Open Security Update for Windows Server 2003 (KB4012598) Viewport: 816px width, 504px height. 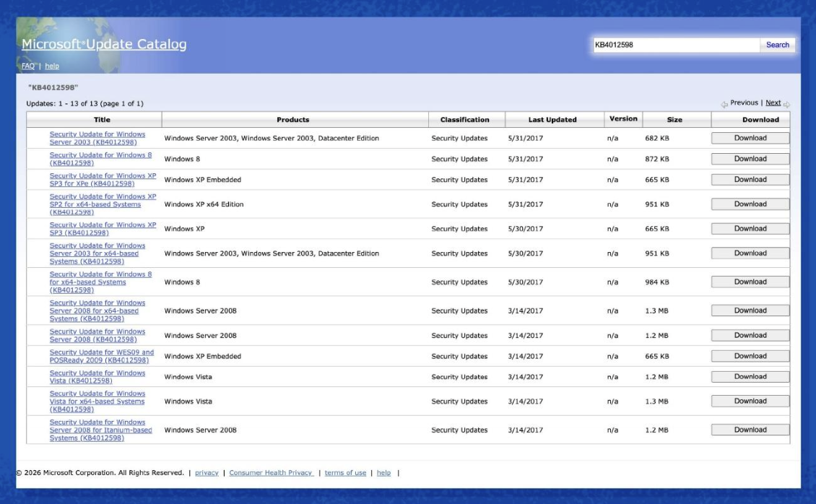tap(97, 138)
